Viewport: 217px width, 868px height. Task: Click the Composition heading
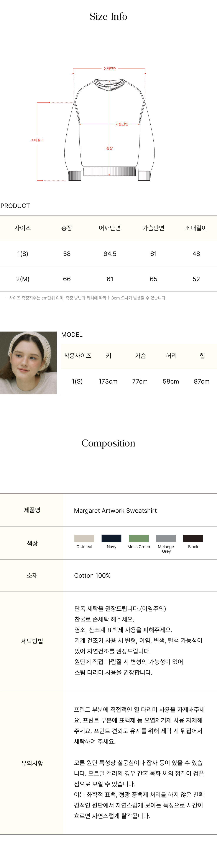click(108, 443)
